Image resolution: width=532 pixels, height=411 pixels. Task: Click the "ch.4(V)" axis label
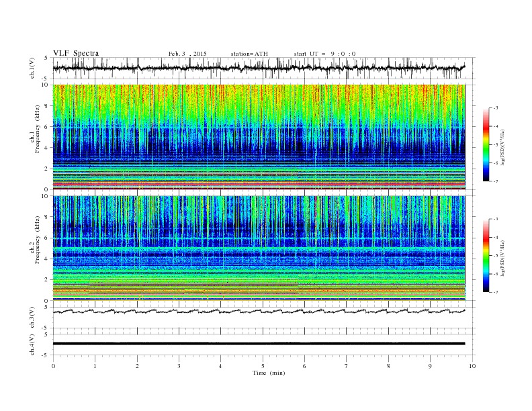click(32, 345)
